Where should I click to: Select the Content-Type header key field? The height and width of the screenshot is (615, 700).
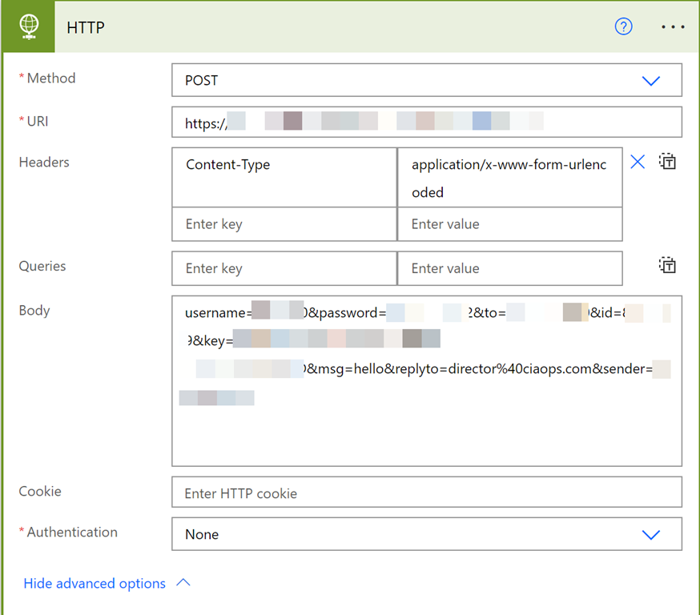point(284,177)
